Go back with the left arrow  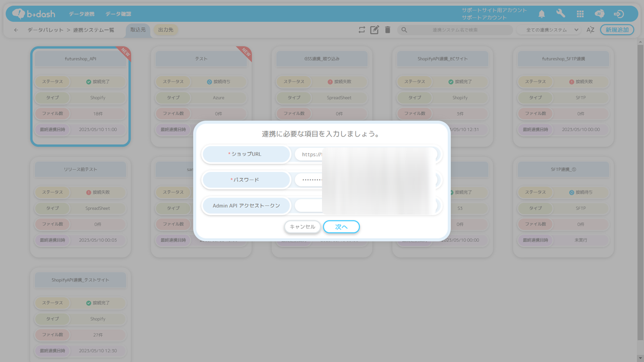(x=16, y=30)
